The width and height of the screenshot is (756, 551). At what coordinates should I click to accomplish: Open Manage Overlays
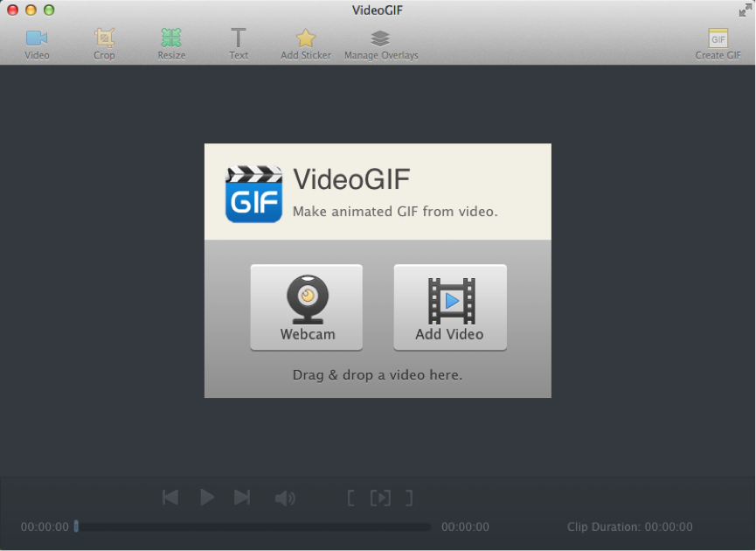pyautogui.click(x=380, y=44)
